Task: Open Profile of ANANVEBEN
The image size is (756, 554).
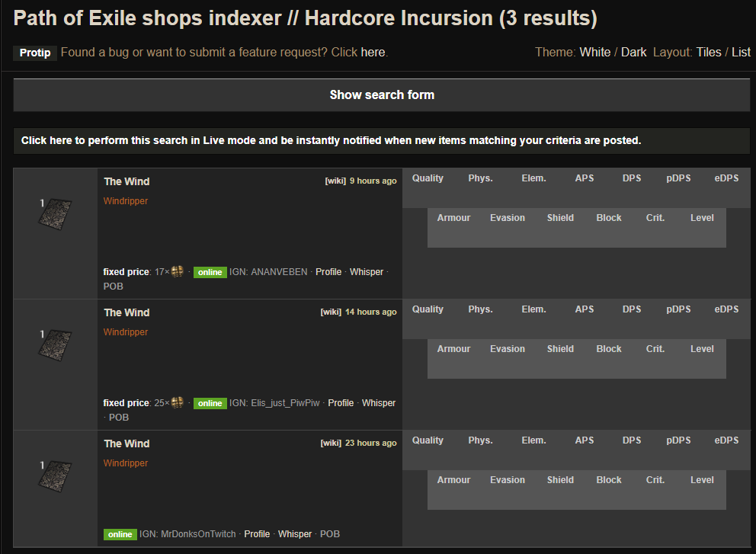Action: pyautogui.click(x=328, y=272)
